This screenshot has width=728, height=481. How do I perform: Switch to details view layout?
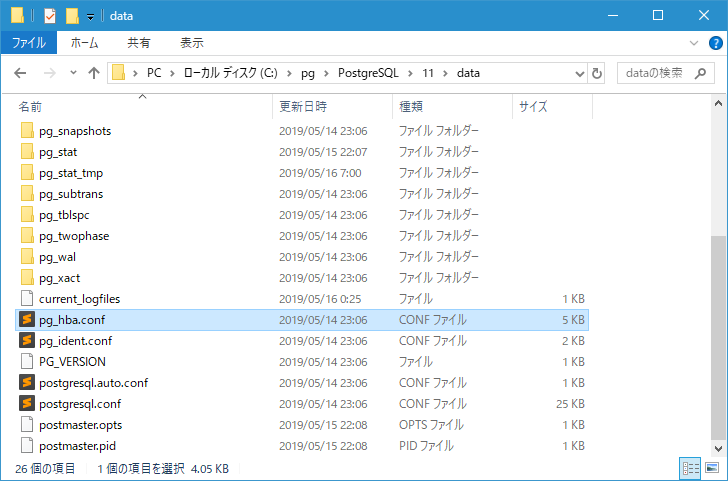691,468
